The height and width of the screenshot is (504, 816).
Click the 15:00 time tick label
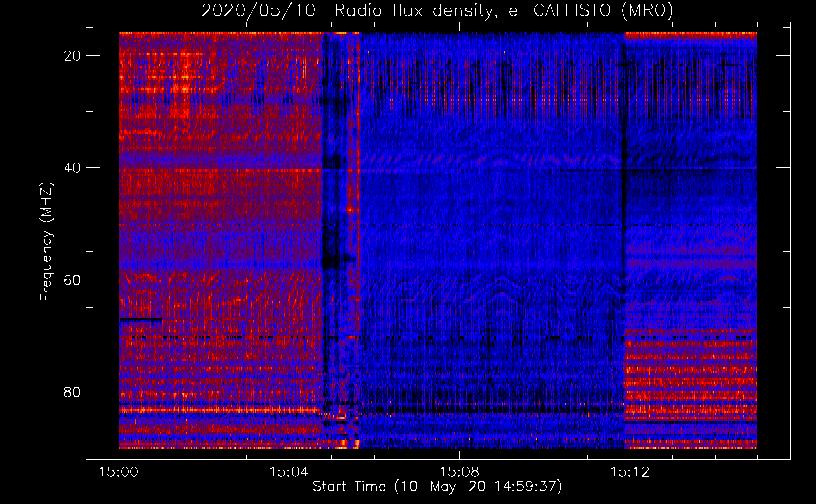click(119, 472)
